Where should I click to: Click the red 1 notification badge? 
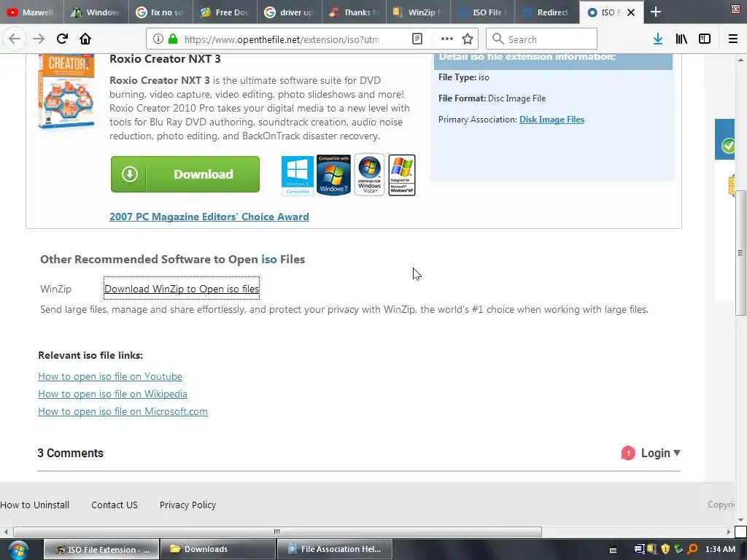click(628, 453)
